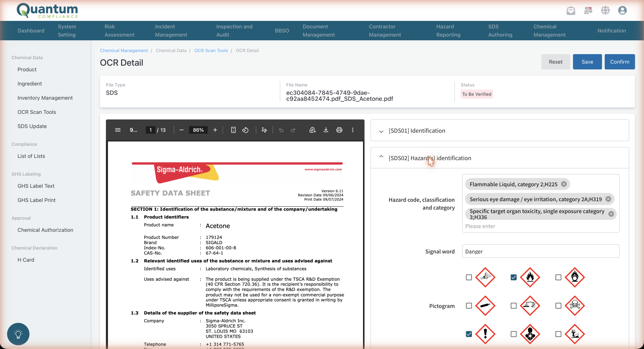The image size is (644, 349).
Task: Redo the PDF annotation
Action: 293,130
